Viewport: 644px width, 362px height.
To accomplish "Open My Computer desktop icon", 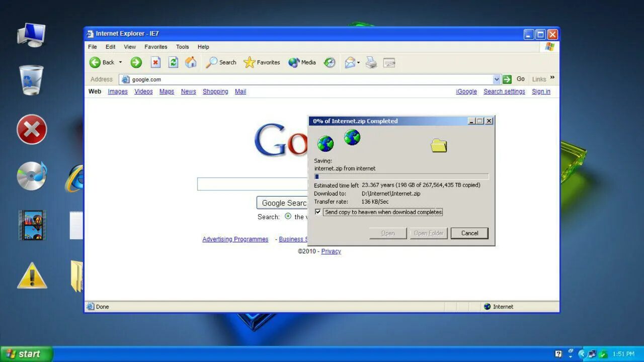I will (x=31, y=35).
